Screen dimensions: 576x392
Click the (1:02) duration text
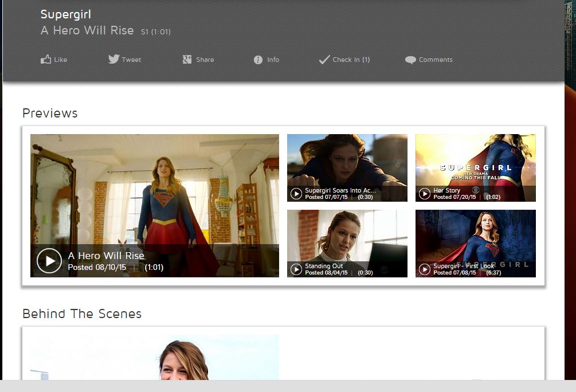[x=493, y=197]
